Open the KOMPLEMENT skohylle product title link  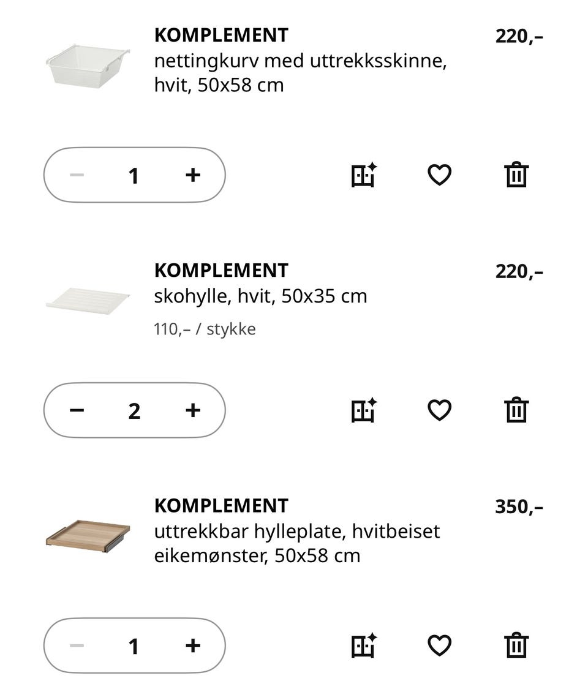pyautogui.click(x=221, y=270)
